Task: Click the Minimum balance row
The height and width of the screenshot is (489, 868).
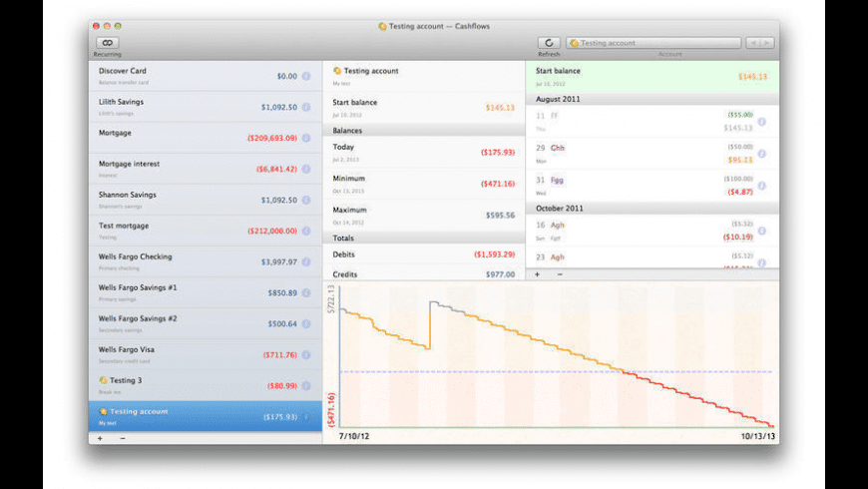Action: pyautogui.click(x=423, y=184)
